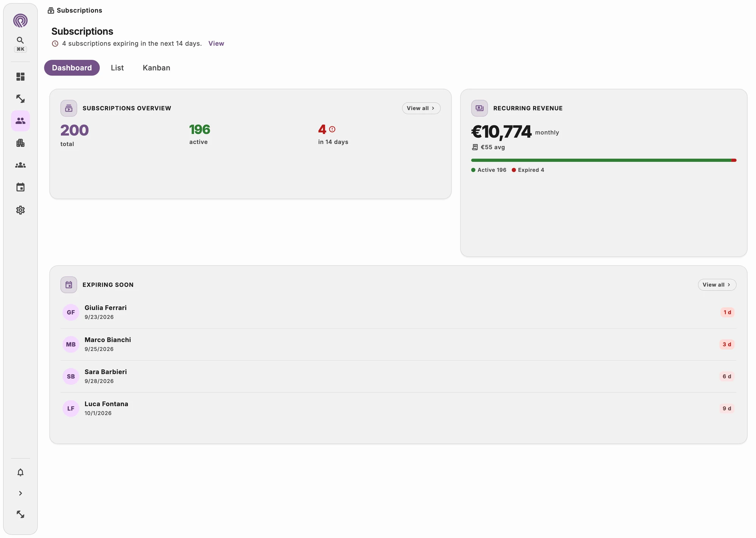Click the 4 in 14 days count
The image size is (756, 538).
tap(322, 130)
